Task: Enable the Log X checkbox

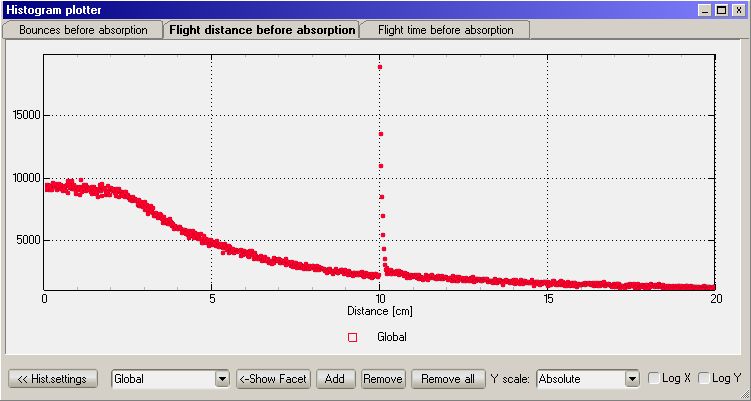Action: point(654,378)
